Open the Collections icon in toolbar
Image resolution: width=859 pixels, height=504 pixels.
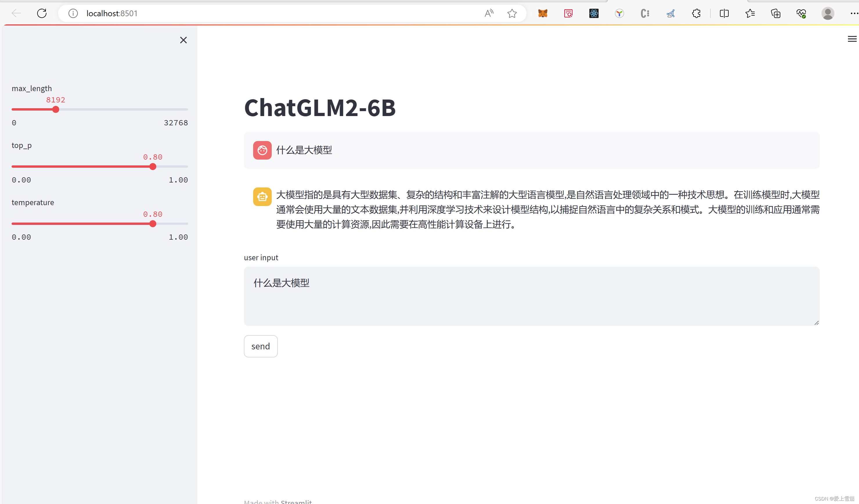(x=775, y=13)
